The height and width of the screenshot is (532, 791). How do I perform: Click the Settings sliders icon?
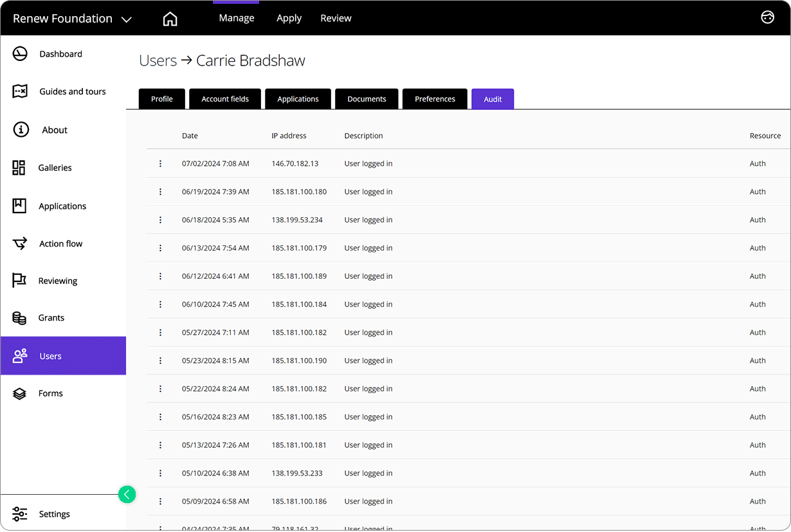20,514
